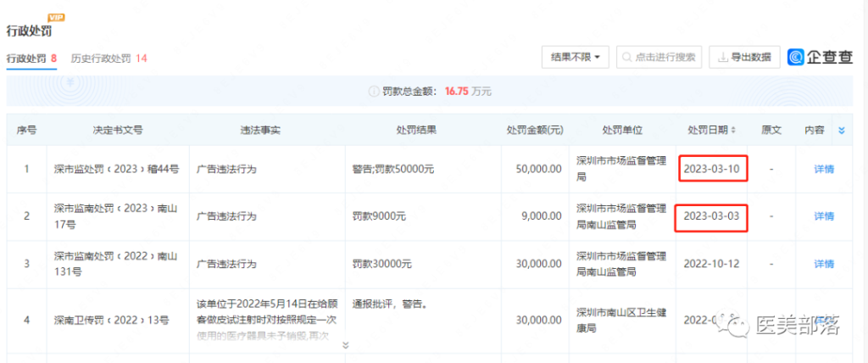Viewport: 868px width, 363px height.
Task: Click the VIP badge above 行政处罚
Action: 57,18
